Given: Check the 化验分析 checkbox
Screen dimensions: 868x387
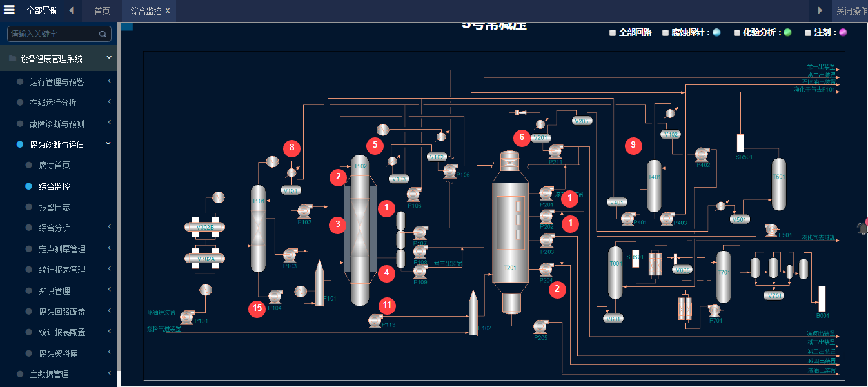Looking at the screenshot, I should (737, 33).
